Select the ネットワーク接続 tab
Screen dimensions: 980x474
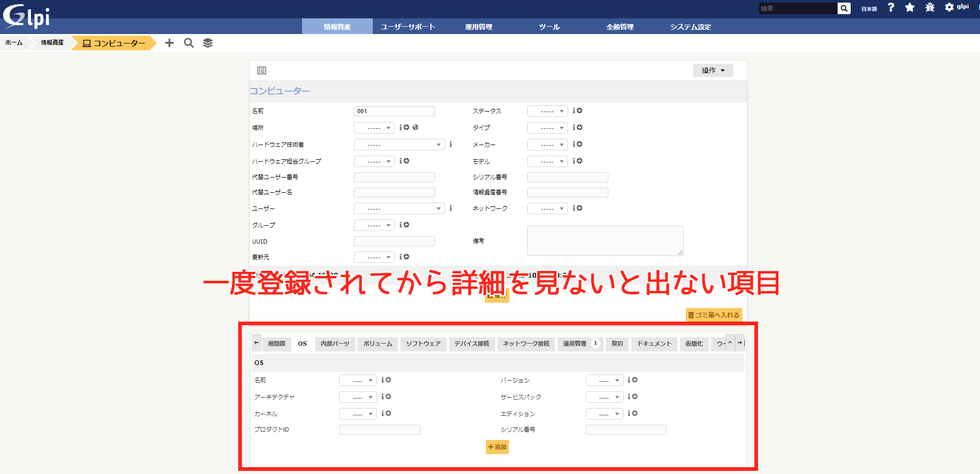tap(526, 344)
